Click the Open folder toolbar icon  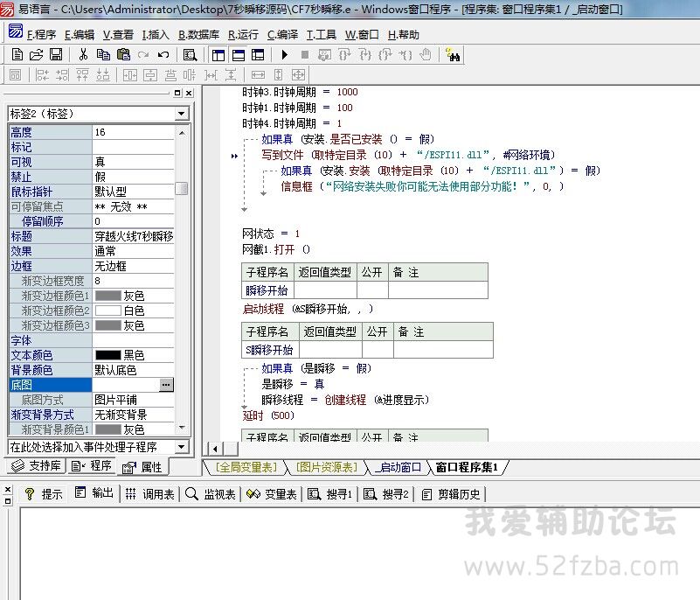[x=37, y=54]
